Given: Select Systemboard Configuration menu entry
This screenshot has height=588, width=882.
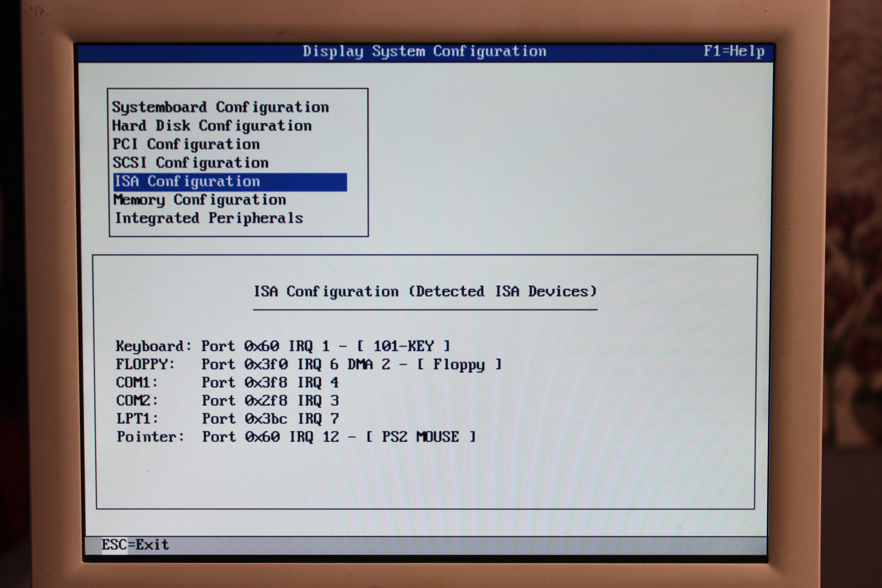Looking at the screenshot, I should pos(220,107).
